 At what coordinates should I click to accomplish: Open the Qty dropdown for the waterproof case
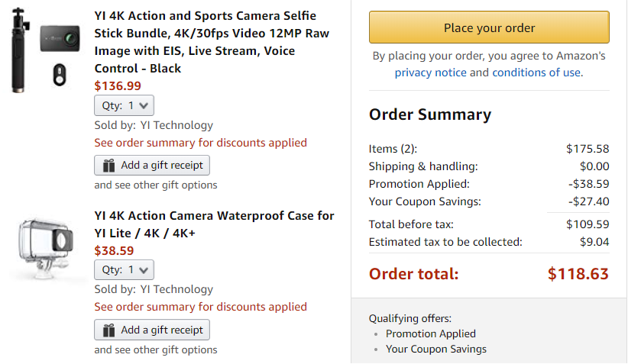point(125,269)
